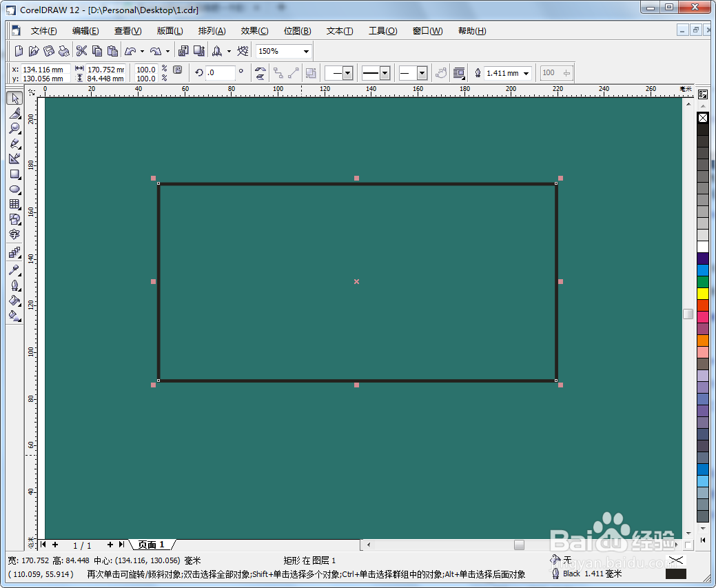
Task: Select the Zoom tool
Action: tap(14, 128)
